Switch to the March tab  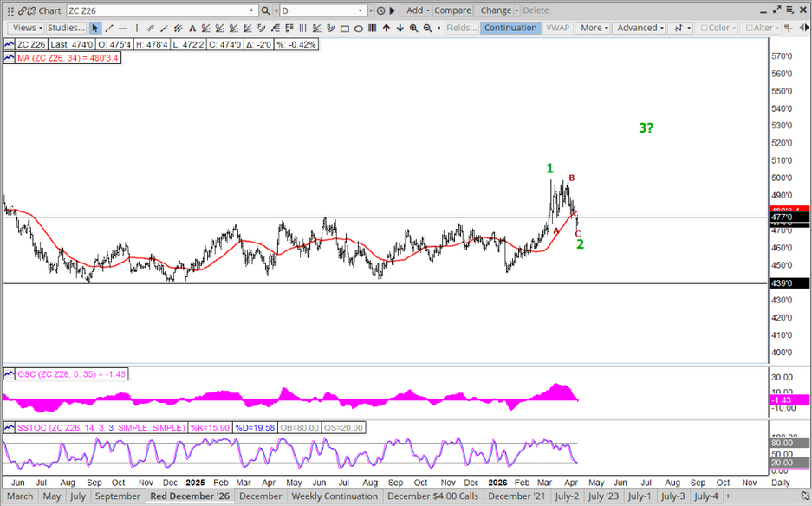point(20,496)
